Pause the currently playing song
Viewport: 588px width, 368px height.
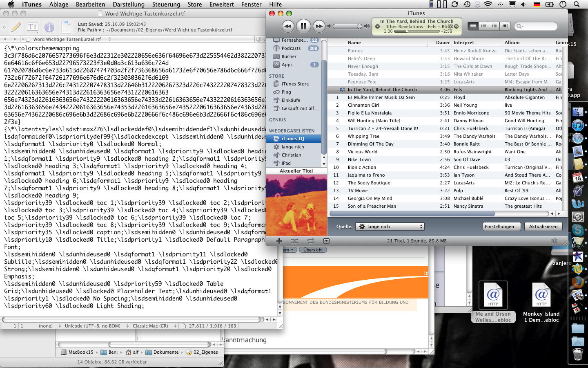[x=303, y=27]
